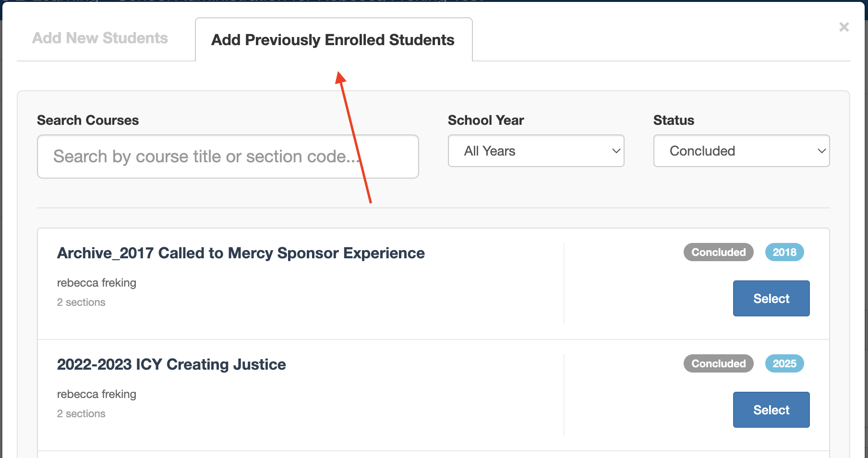Click the Concluded badge on ICY Creating Justice
The image size is (868, 458).
pyautogui.click(x=718, y=363)
